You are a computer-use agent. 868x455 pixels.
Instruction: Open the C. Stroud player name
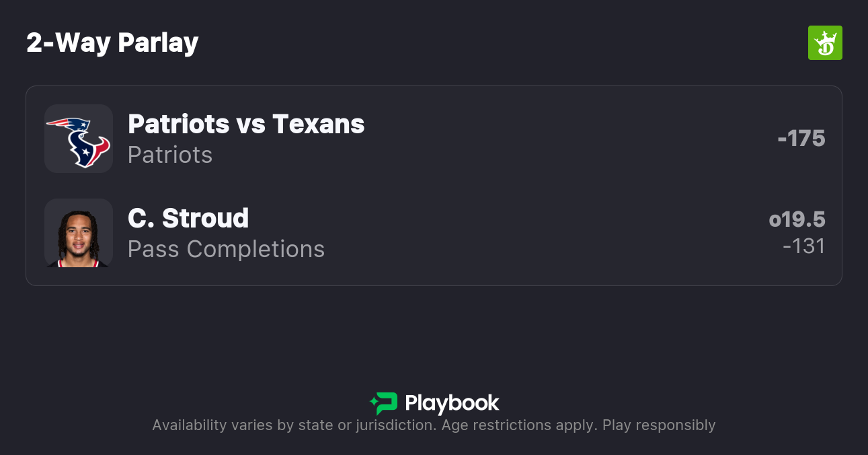[x=188, y=218]
